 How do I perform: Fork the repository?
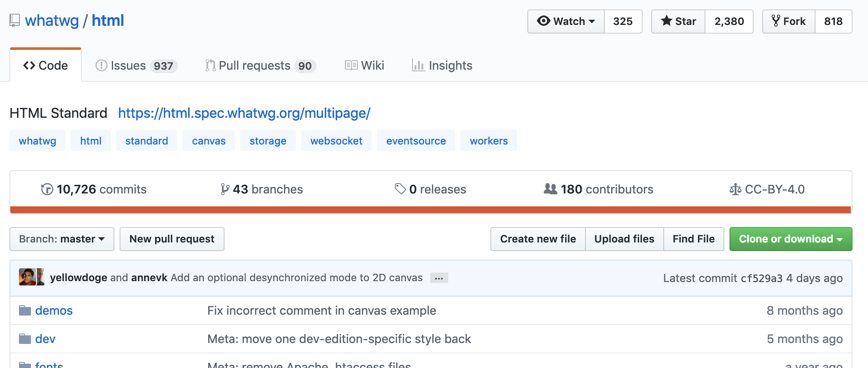tap(789, 21)
